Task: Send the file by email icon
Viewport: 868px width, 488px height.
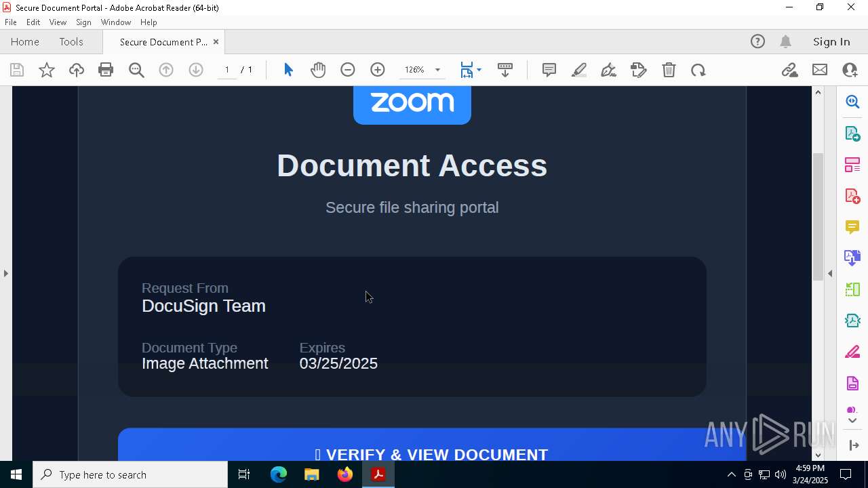Action: [820, 70]
